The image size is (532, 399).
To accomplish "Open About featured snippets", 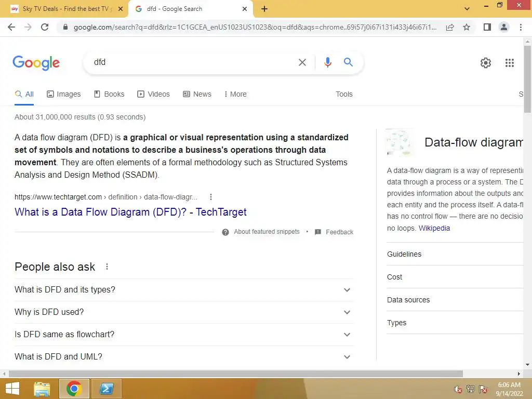I will [267, 232].
